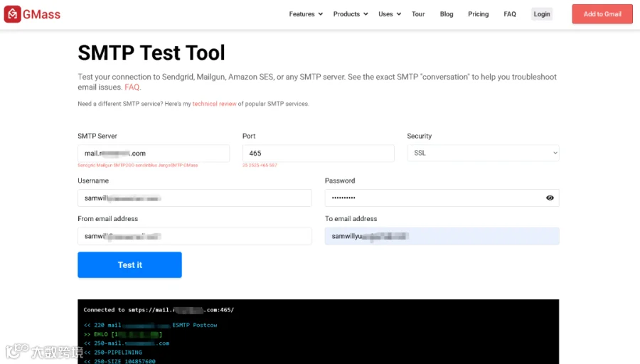The width and height of the screenshot is (640, 364).
Task: Open the Security SSL dropdown
Action: tap(483, 153)
